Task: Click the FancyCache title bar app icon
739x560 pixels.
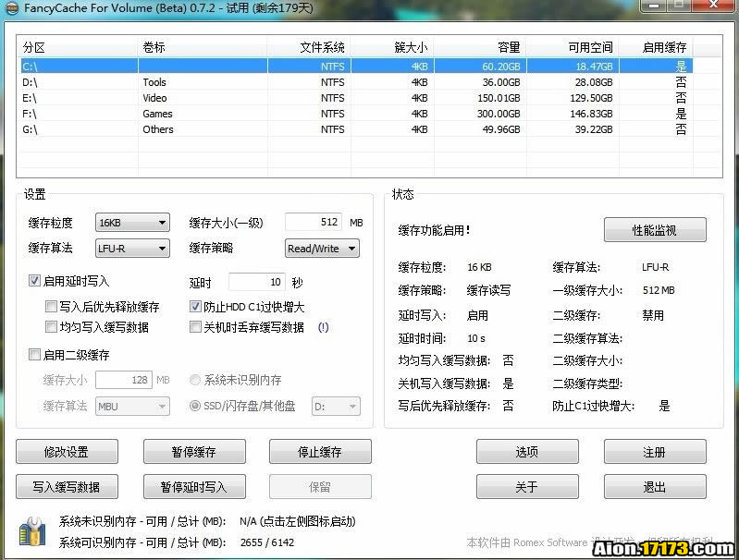Action: click(x=11, y=8)
